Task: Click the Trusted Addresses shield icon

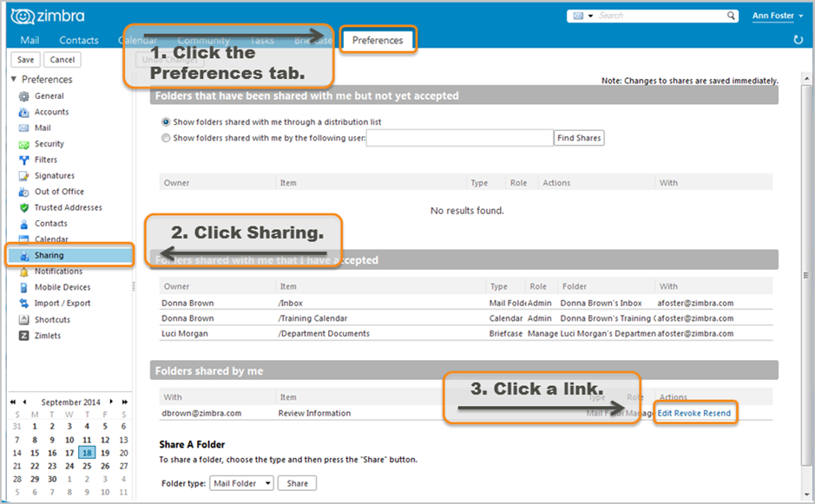Action: (24, 208)
